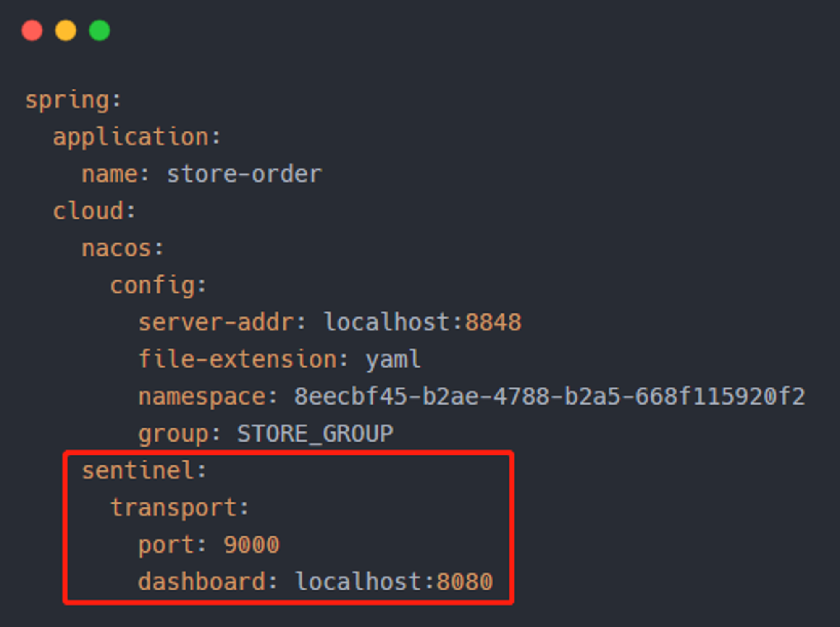Click the value 'store-order'
This screenshot has width=840, height=627.
pos(244,174)
